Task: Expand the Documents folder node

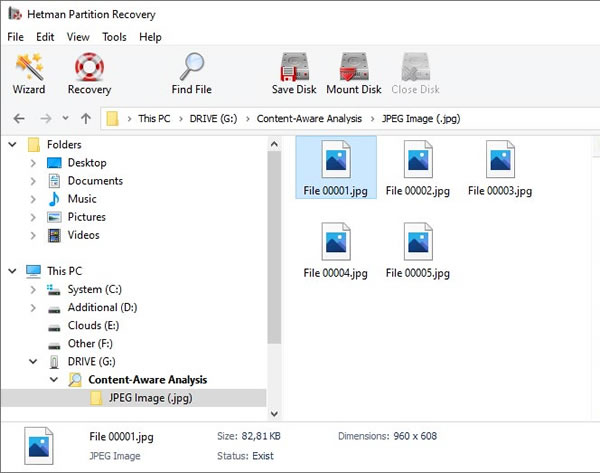Action: (x=33, y=181)
